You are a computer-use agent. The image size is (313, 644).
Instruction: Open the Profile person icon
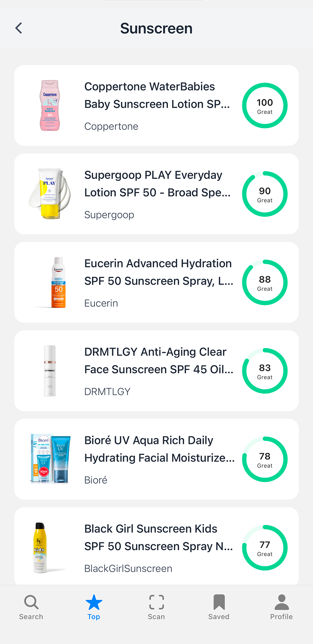click(282, 602)
